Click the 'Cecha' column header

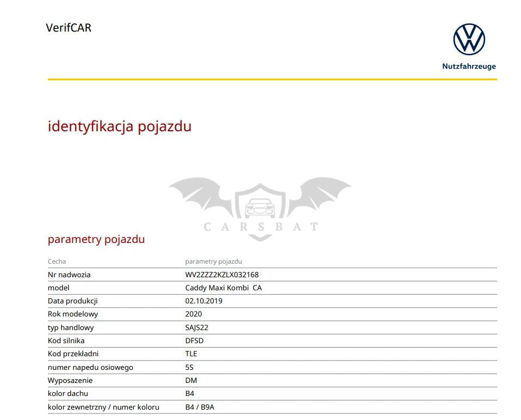click(57, 261)
